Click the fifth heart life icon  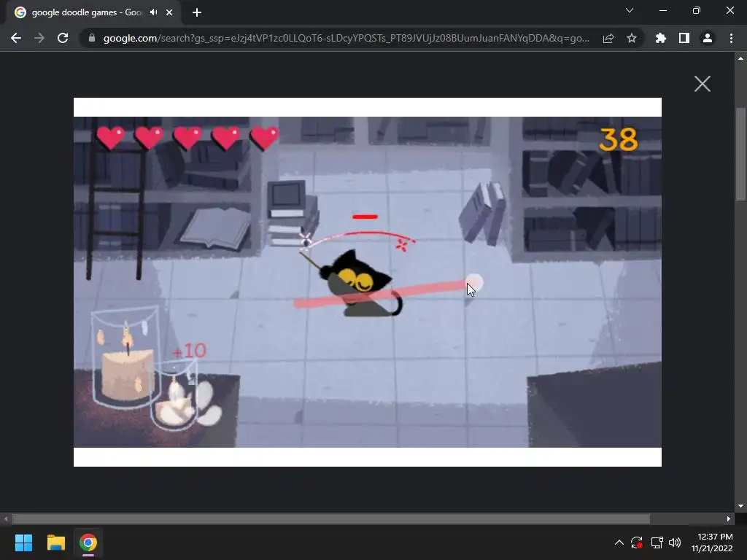(x=264, y=138)
